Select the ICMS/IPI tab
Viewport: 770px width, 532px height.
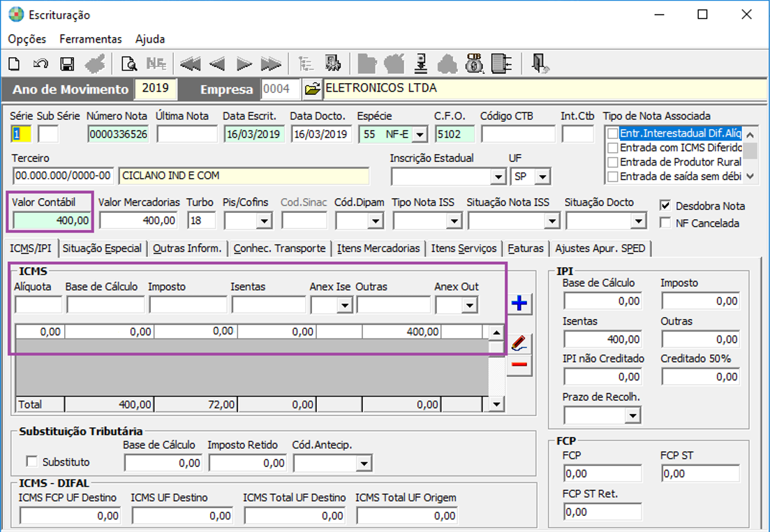click(31, 248)
